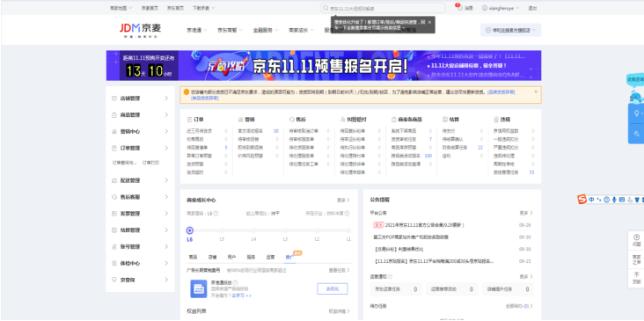Open the 金融服务 navigation dropdown
Screen dimensions: 644x321
(266, 30)
